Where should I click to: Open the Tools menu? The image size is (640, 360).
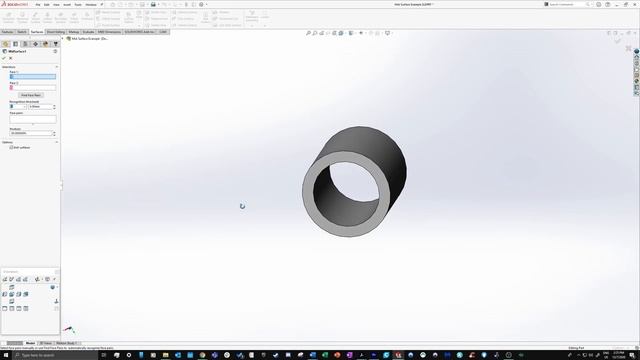pyautogui.click(x=78, y=4)
